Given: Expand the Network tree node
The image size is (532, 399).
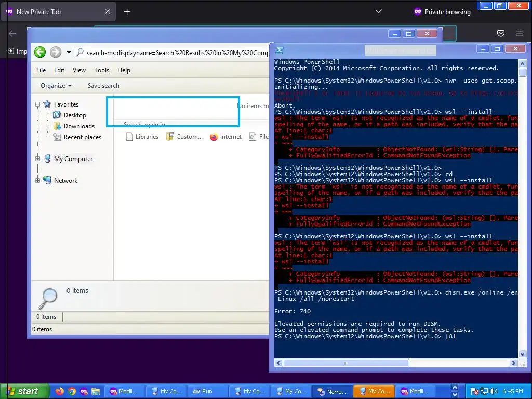Looking at the screenshot, I should click(x=37, y=180).
